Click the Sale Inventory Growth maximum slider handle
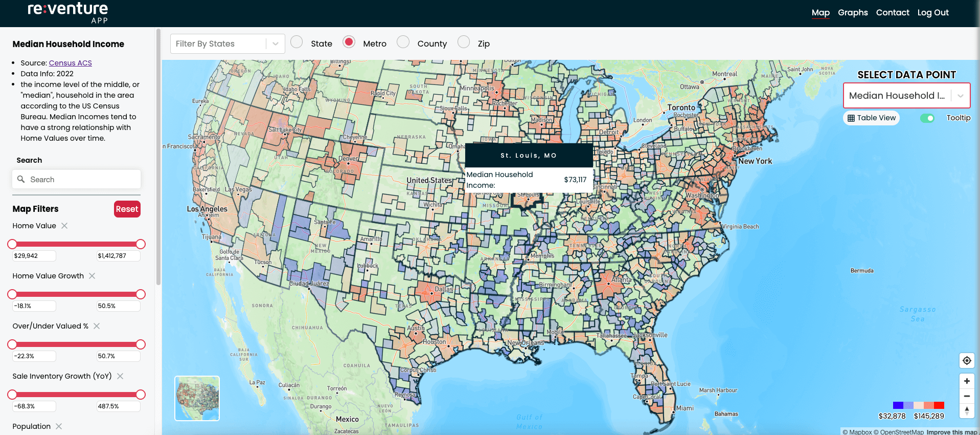Screen dimensions: 980x435 click(x=141, y=395)
